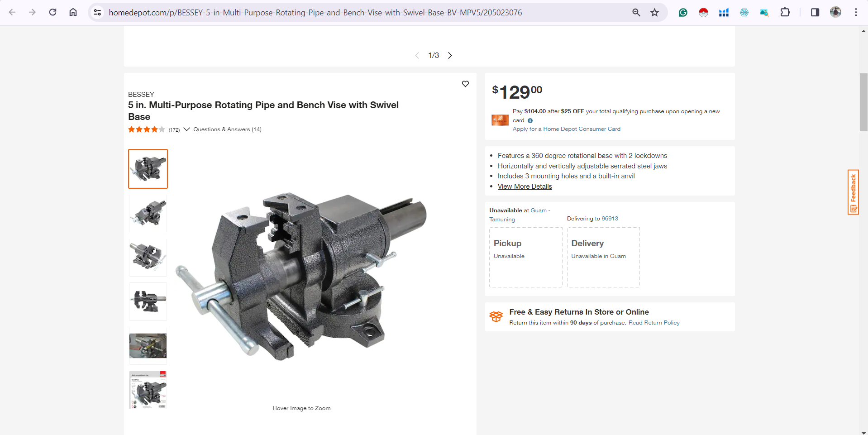
Task: Select the in-use photo thumbnail
Action: tap(148, 346)
